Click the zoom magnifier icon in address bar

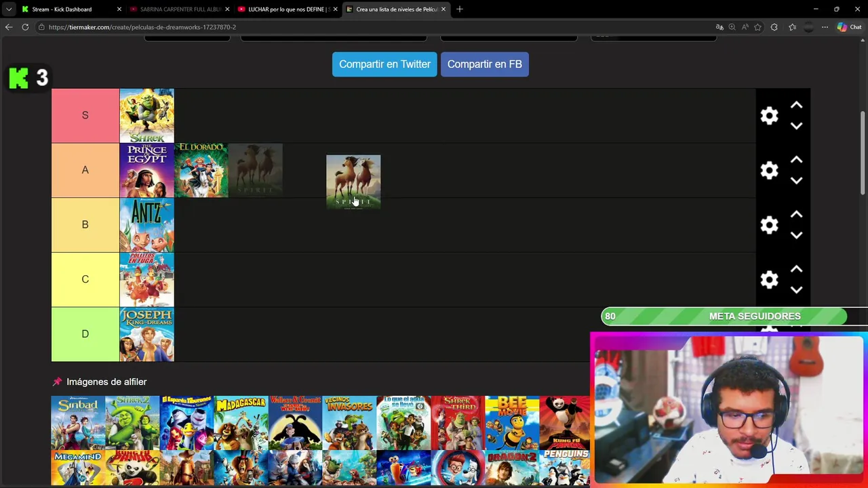[732, 27]
